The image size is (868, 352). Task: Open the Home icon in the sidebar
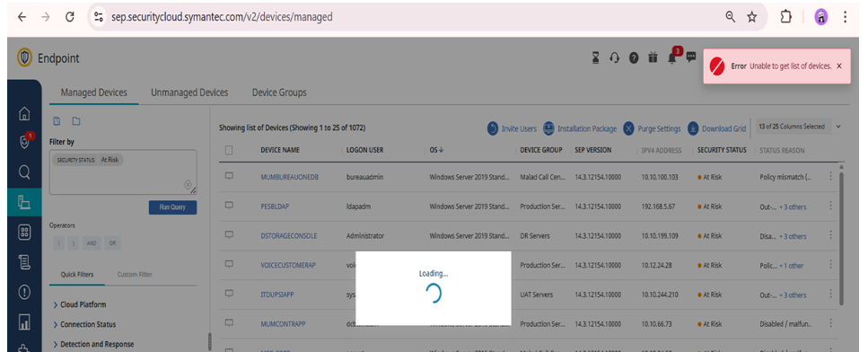(24, 114)
